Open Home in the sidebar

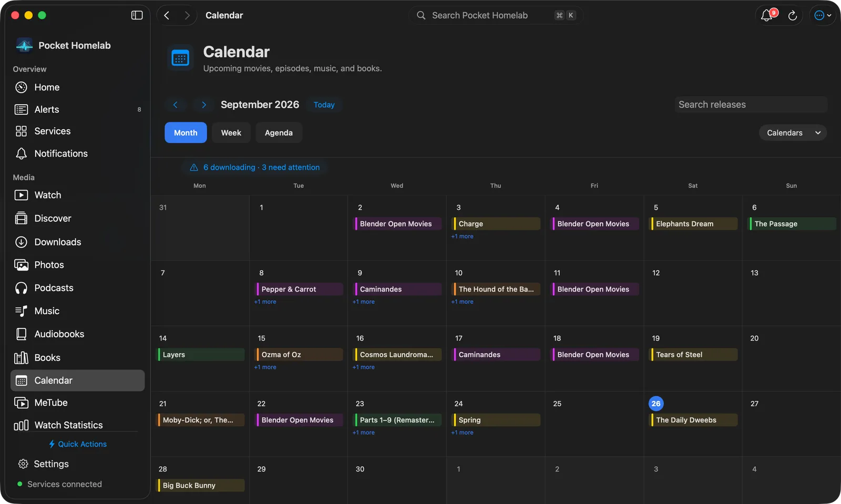point(77,87)
